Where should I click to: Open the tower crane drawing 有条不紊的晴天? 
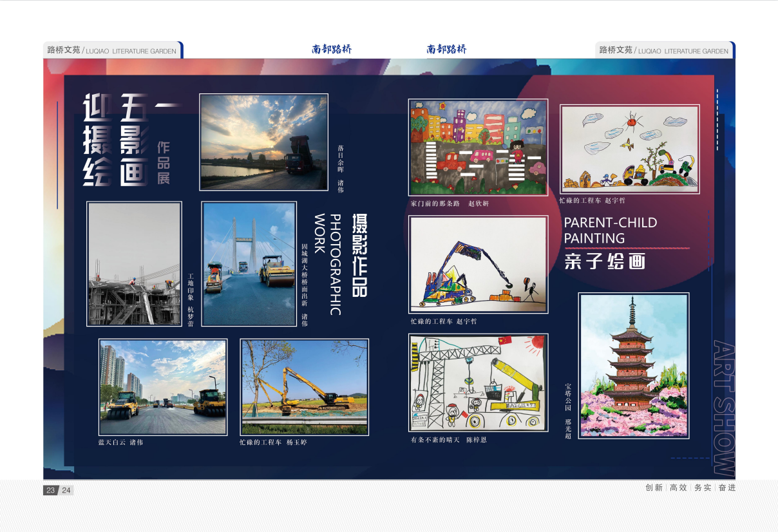[479, 383]
